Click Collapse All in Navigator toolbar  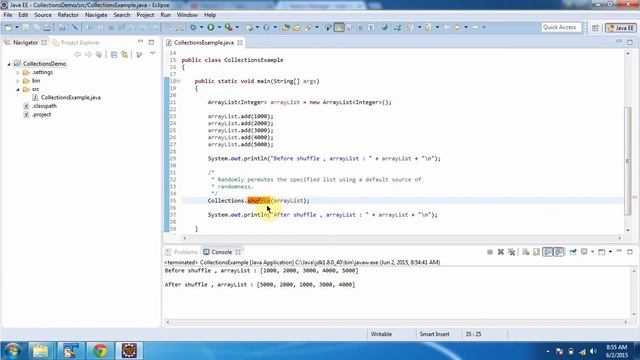point(114,55)
